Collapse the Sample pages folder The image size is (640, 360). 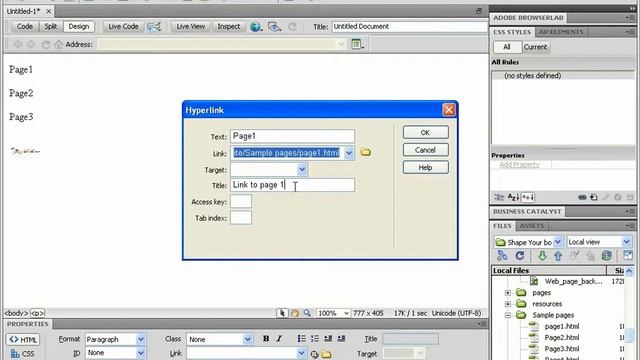click(x=508, y=315)
